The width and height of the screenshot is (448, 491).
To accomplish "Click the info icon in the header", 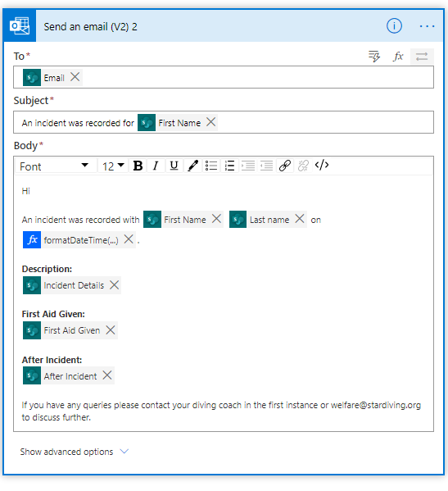I will point(394,26).
